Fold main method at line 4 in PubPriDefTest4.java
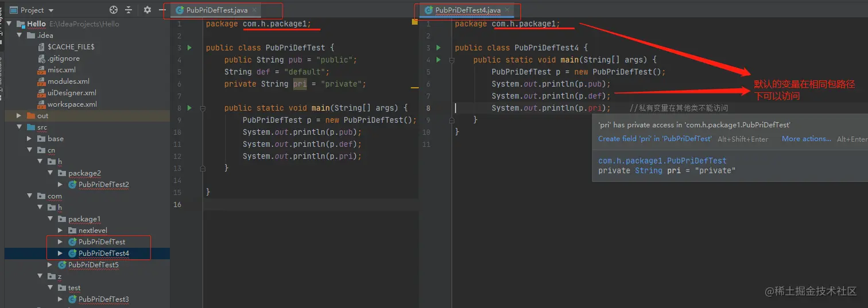This screenshot has width=868, height=308. pos(452,60)
